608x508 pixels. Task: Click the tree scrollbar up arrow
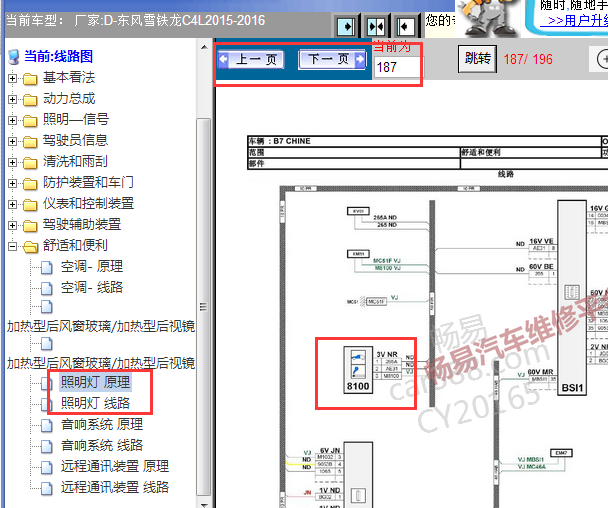[204, 47]
